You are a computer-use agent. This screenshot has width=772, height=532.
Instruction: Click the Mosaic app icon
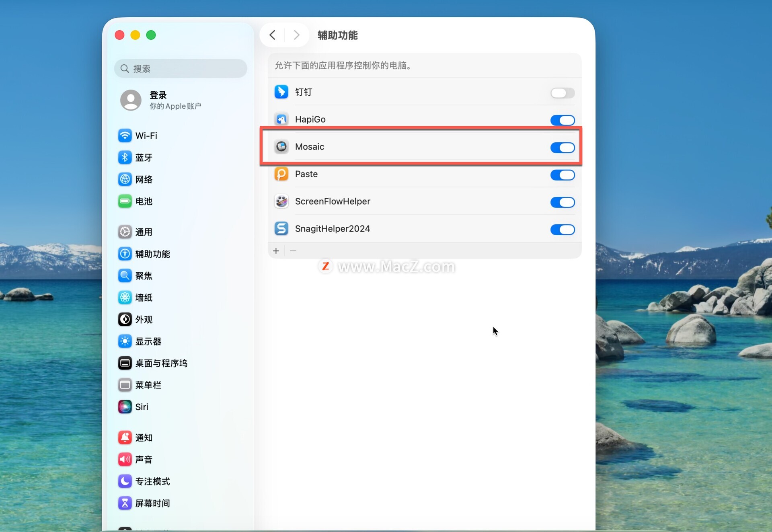281,147
